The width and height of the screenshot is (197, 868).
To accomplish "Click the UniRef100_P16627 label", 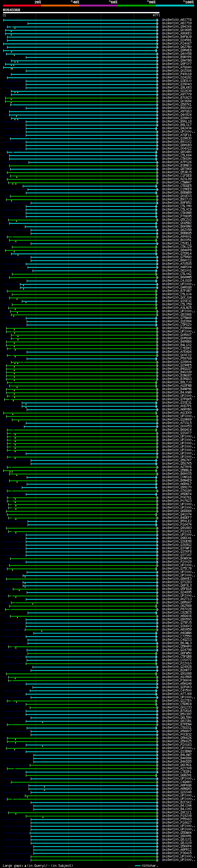I will pos(177,822).
